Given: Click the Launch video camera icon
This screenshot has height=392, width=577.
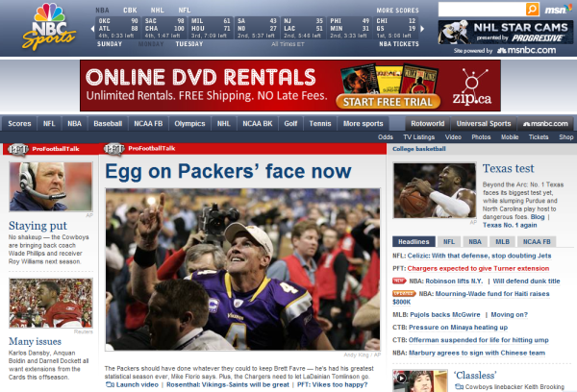Looking at the screenshot, I should tap(110, 384).
